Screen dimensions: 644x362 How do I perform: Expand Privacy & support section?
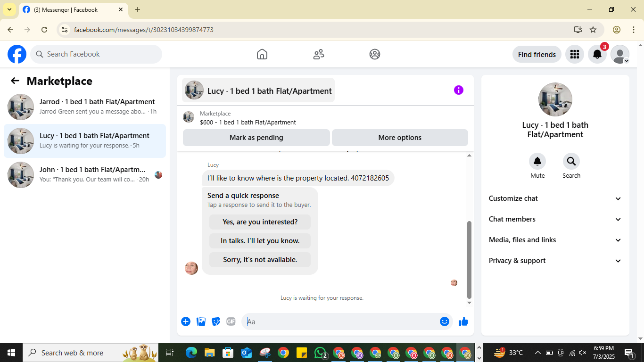coord(555,261)
